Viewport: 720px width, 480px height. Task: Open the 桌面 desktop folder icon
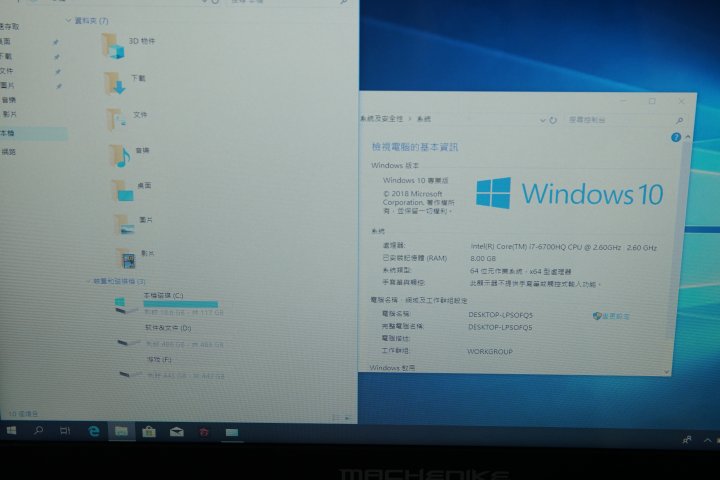pyautogui.click(x=123, y=190)
